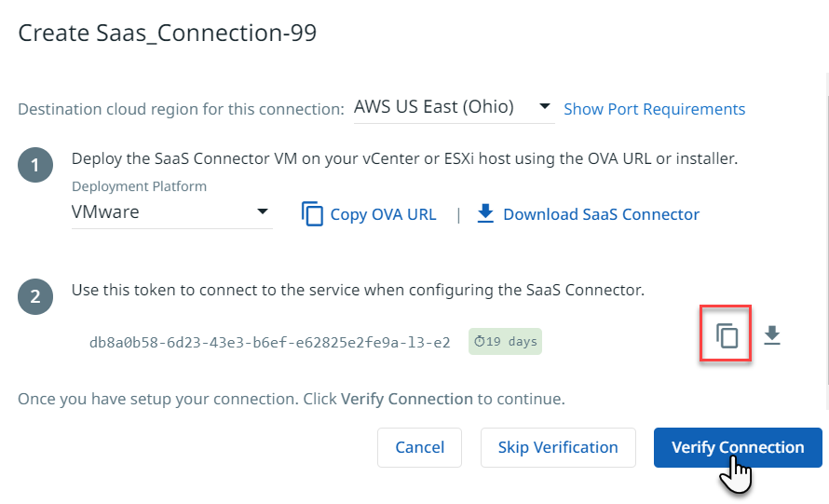Select the token string db8a0b58-6d23

tap(269, 342)
